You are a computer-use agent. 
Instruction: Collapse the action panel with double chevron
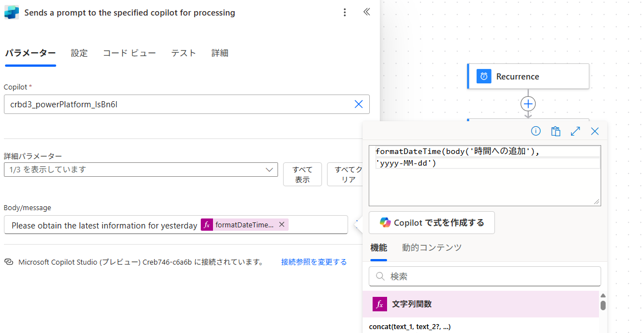[366, 12]
